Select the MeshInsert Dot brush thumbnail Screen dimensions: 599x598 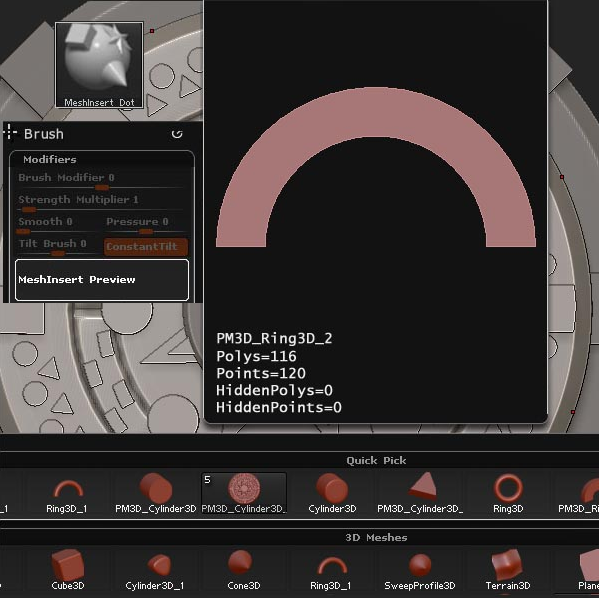[x=99, y=65]
